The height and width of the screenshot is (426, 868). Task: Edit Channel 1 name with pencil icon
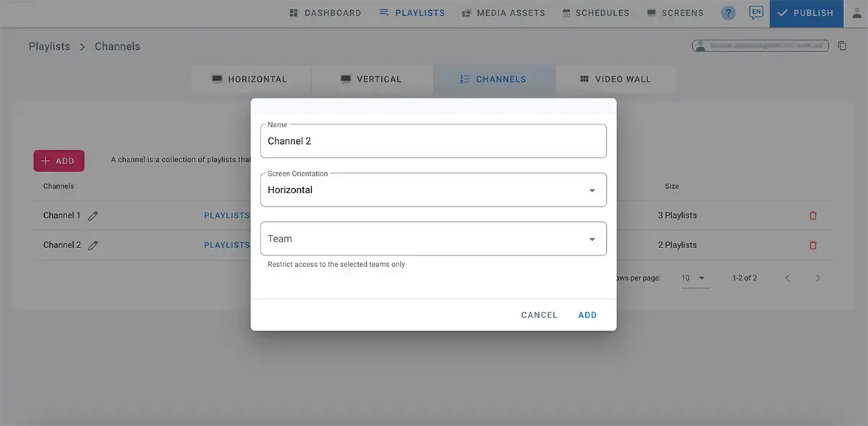[93, 216]
